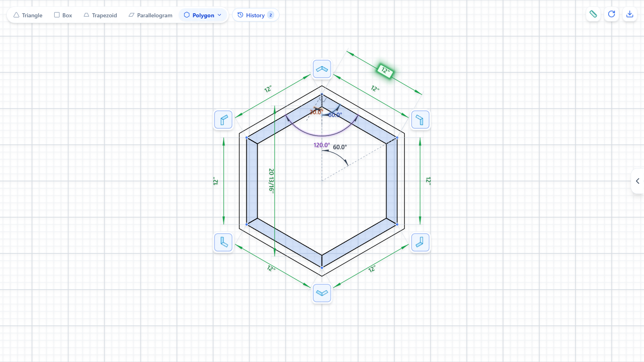Expand the side panel with the chevron
644x362 pixels.
tap(638, 181)
